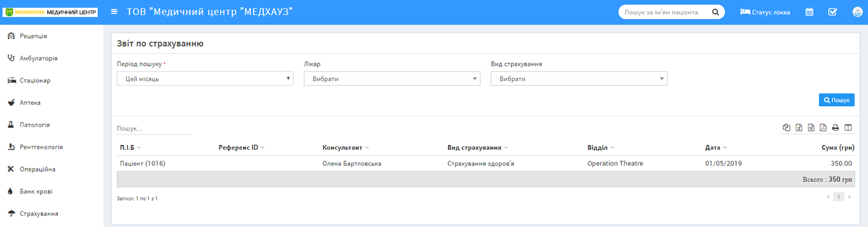The height and width of the screenshot is (227, 868).
Task: Export table to Excel
Action: [799, 128]
